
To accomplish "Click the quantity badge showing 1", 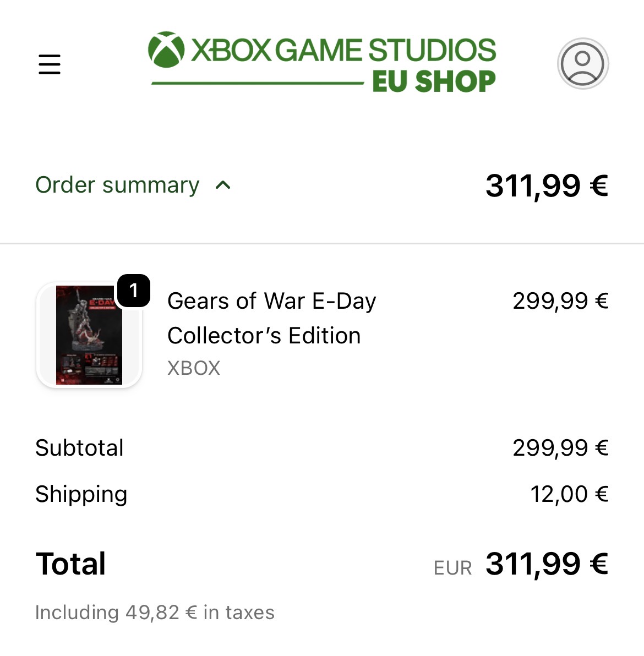I will point(134,291).
